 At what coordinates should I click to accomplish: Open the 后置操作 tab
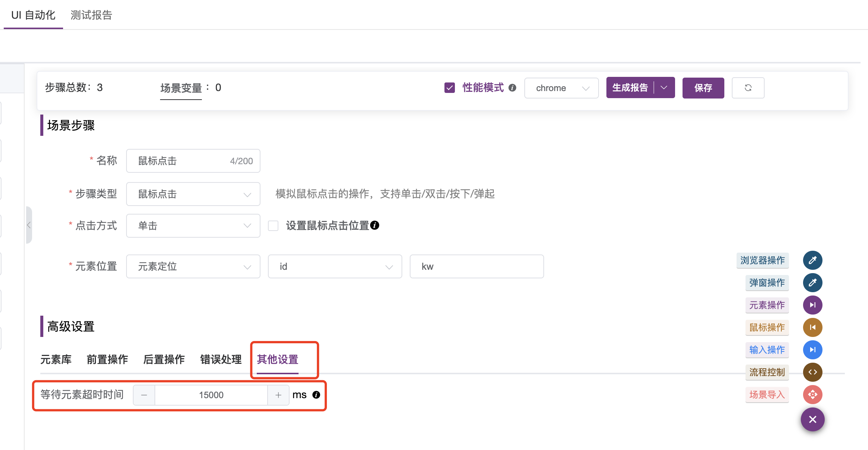coord(164,359)
